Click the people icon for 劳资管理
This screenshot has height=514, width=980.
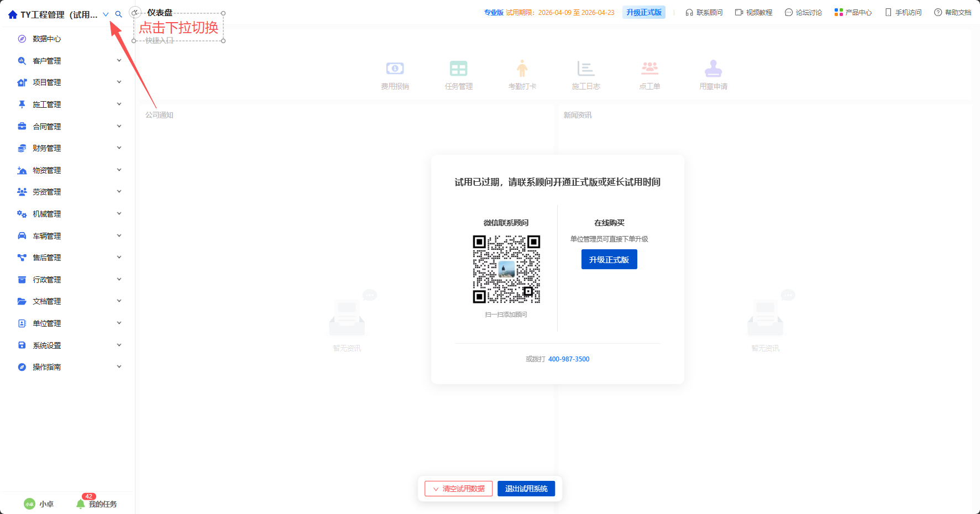coord(22,192)
